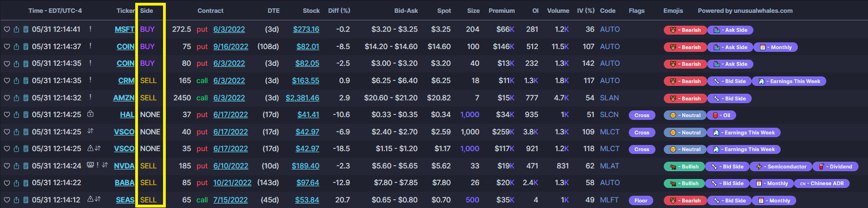Open the calculator icon on the MSFT row
Screen dimensions: 868x208
26,30
